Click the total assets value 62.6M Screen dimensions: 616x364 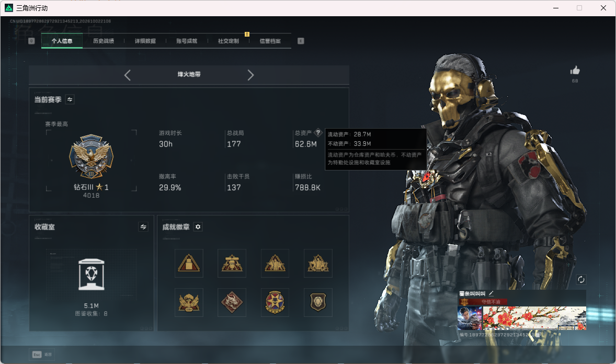(305, 144)
